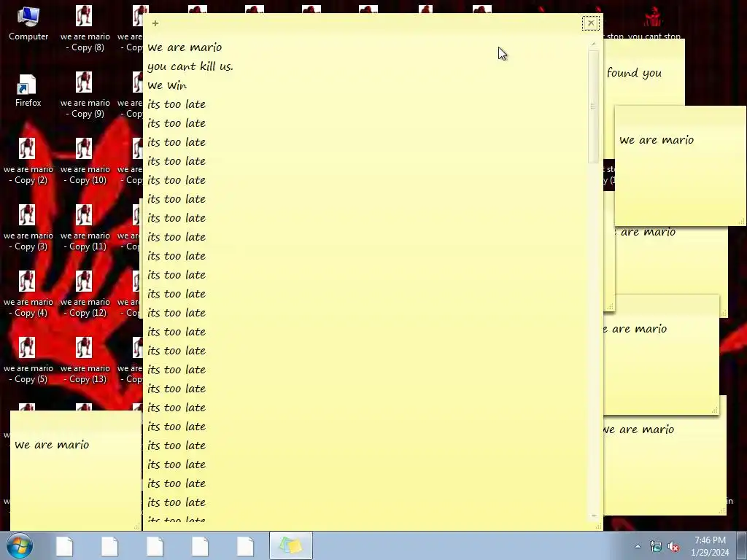Focus the 'we are mario' note overlapping 'found you'
The width and height of the screenshot is (747, 560).
681,166
